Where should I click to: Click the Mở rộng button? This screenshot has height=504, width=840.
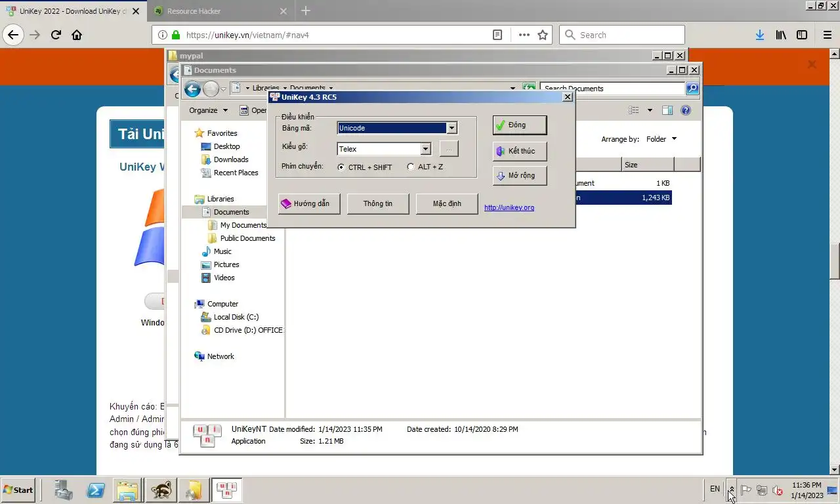520,175
